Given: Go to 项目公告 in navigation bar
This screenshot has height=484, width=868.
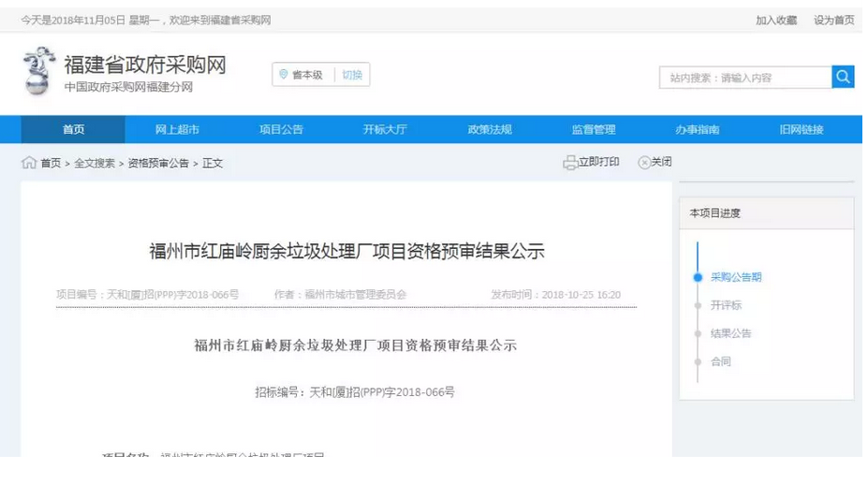Looking at the screenshot, I should pyautogui.click(x=281, y=130).
